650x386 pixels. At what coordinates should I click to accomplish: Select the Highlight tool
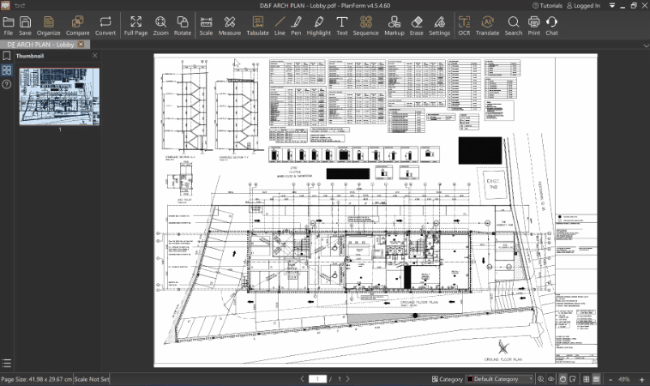point(318,26)
